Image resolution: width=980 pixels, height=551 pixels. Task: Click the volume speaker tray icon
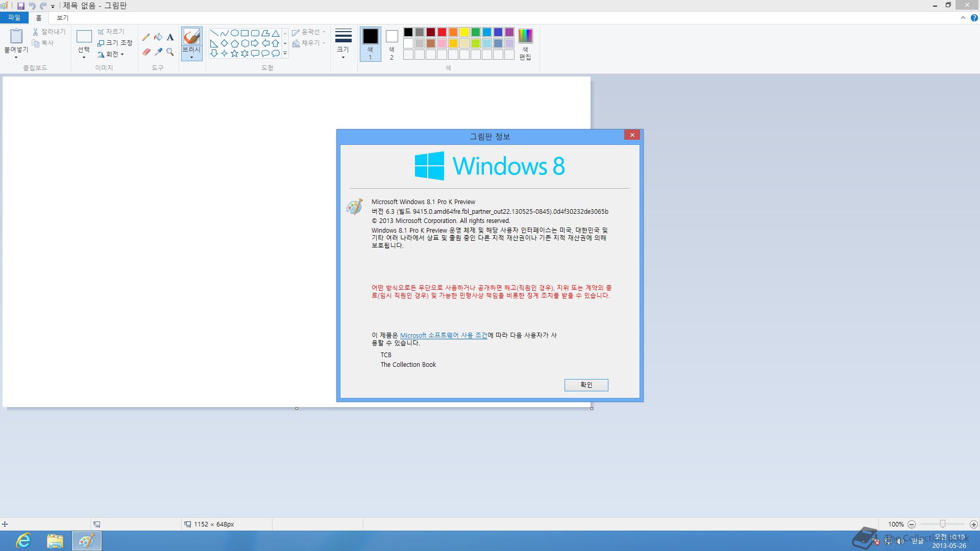click(900, 541)
